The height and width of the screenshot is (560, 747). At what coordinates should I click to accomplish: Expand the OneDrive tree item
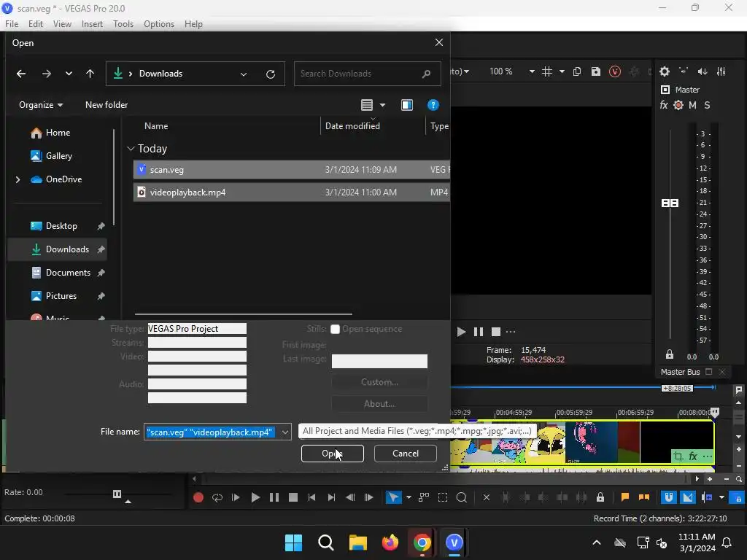[x=18, y=179]
